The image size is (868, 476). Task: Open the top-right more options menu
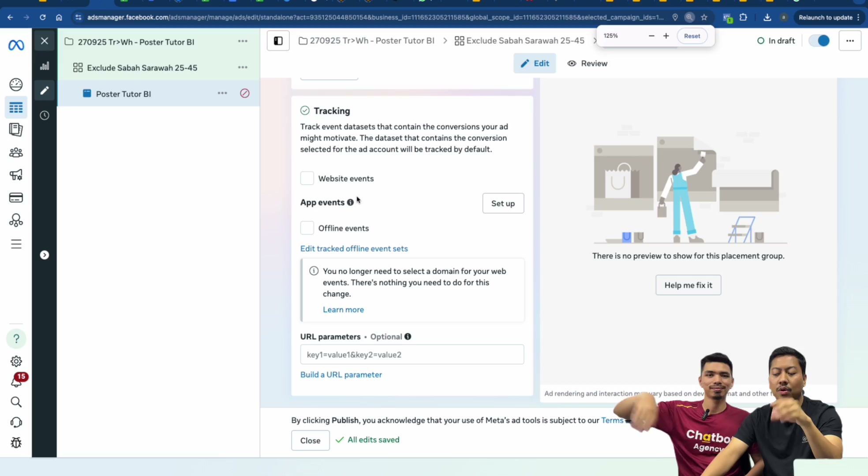[850, 41]
